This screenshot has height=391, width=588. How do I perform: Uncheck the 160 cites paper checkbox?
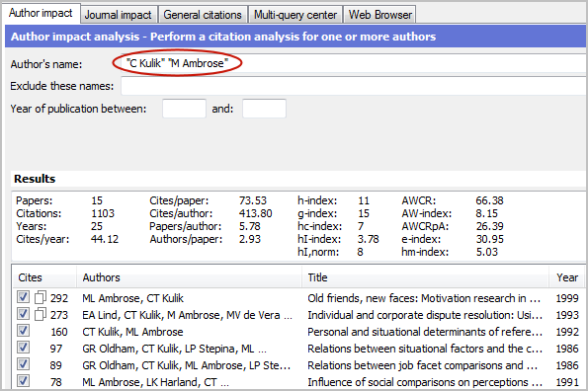pyautogui.click(x=23, y=331)
